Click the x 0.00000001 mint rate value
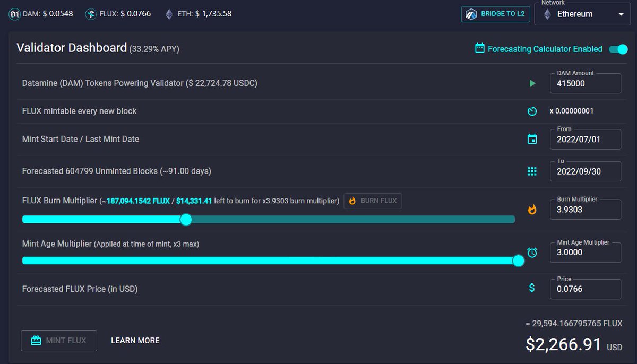 tap(572, 111)
